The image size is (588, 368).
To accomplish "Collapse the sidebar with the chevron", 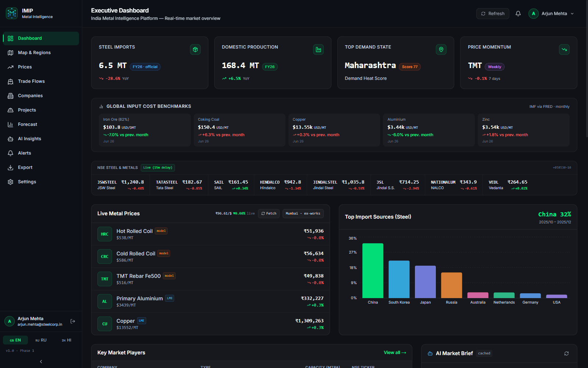I will (x=41, y=361).
